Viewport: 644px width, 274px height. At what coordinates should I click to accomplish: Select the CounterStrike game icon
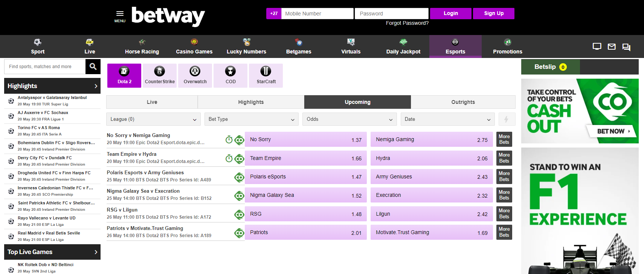pyautogui.click(x=160, y=76)
